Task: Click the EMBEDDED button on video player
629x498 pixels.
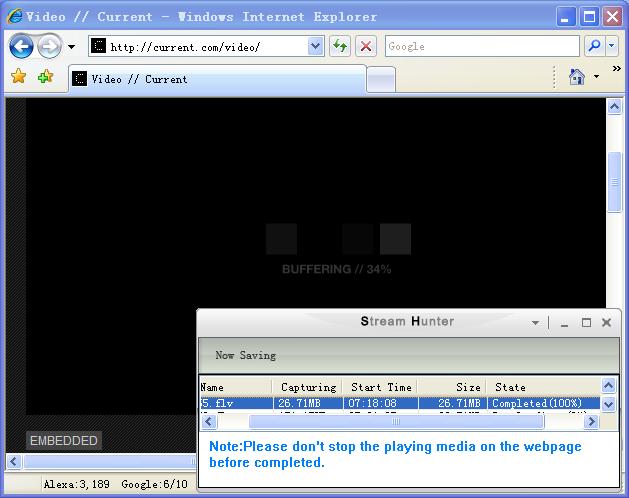Action: 63,441
